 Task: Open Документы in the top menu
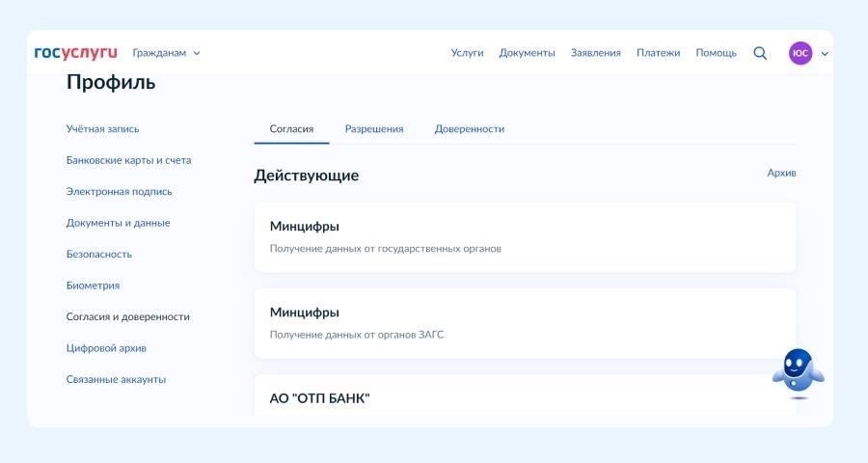(527, 53)
